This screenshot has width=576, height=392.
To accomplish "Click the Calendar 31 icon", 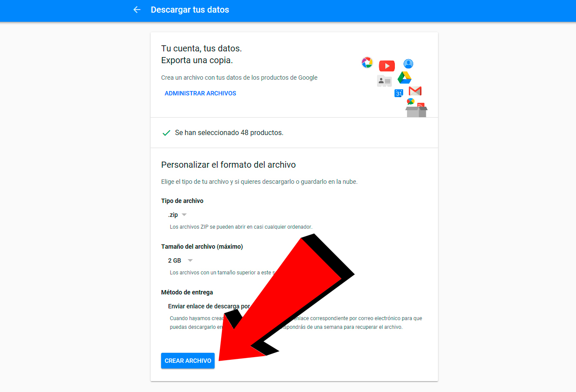I will tap(399, 93).
